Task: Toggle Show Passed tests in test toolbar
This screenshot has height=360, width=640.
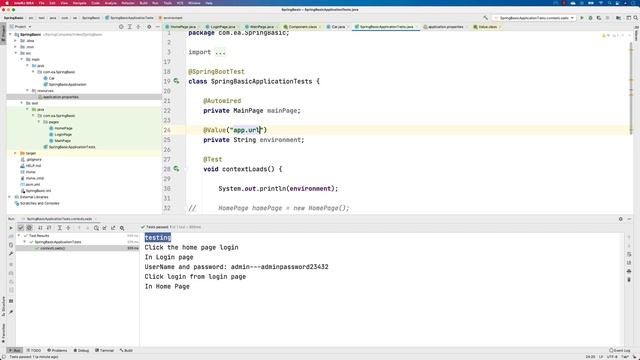Action: pyautogui.click(x=20, y=228)
